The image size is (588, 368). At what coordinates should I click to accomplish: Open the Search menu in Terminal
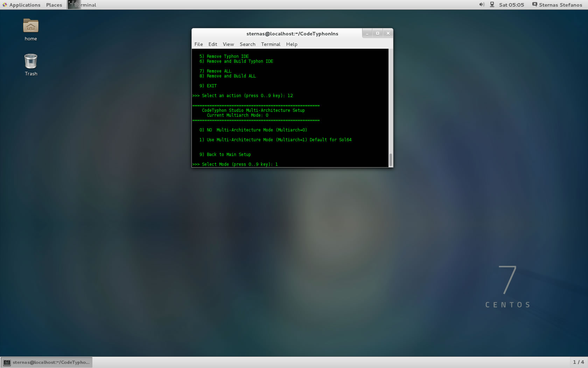click(x=247, y=44)
